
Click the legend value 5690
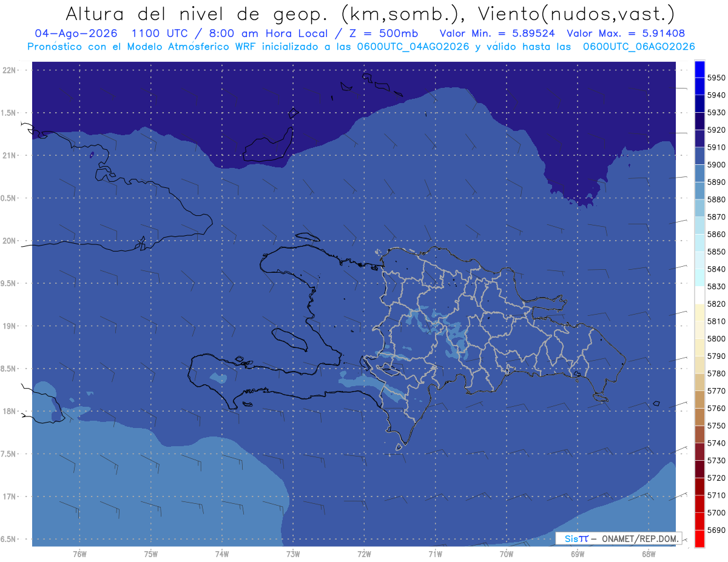point(716,530)
